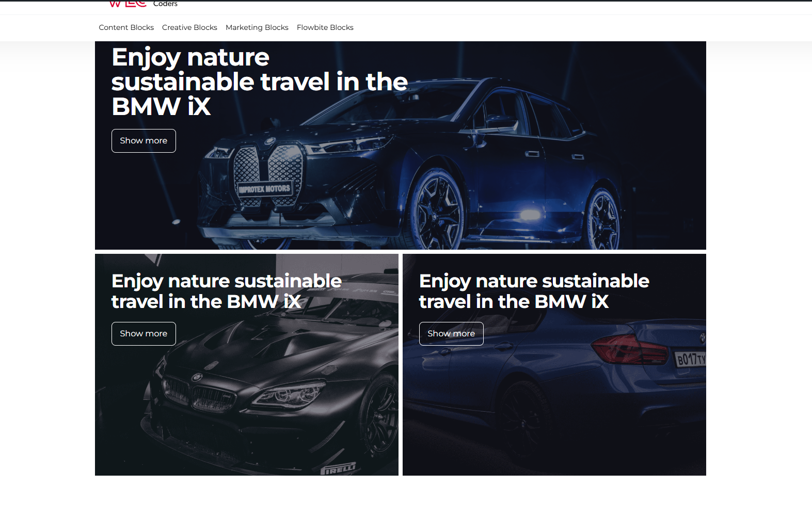Click the headline on the black race car card
The image size is (812, 520).
click(x=227, y=291)
